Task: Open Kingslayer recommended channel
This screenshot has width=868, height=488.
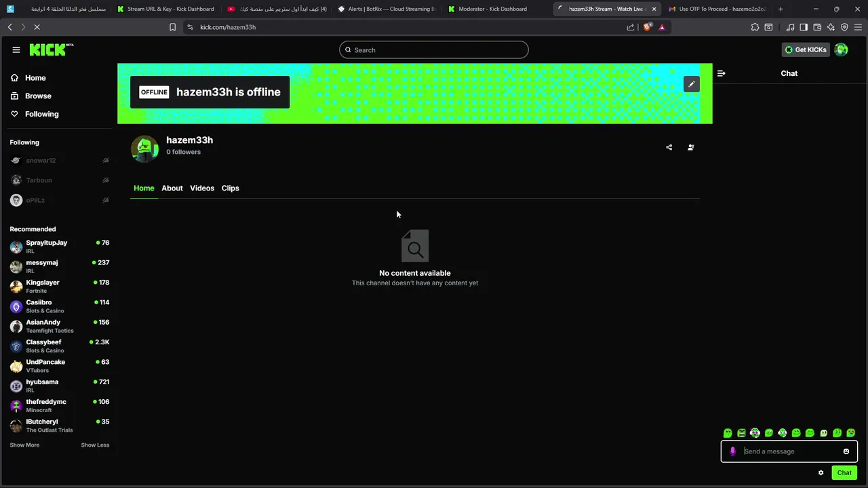Action: (60, 286)
